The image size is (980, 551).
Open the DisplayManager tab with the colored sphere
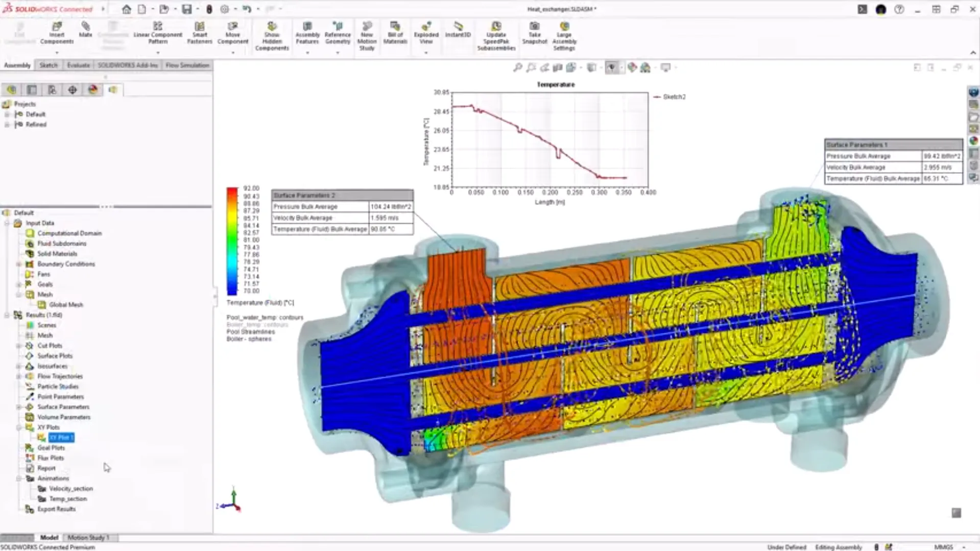pos(92,90)
